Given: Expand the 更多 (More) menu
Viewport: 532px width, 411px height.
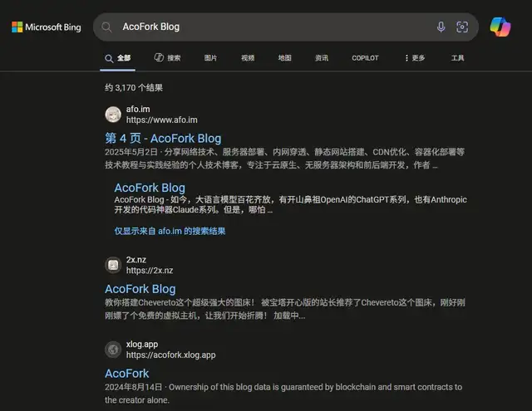Looking at the screenshot, I should coord(414,58).
